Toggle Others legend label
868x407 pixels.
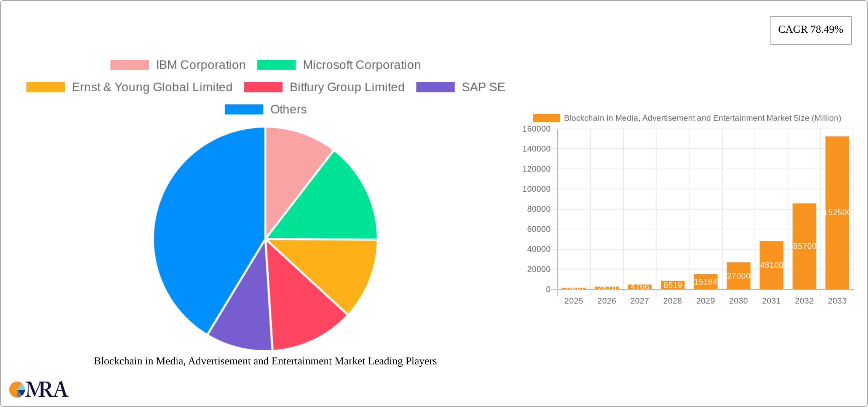(x=288, y=109)
